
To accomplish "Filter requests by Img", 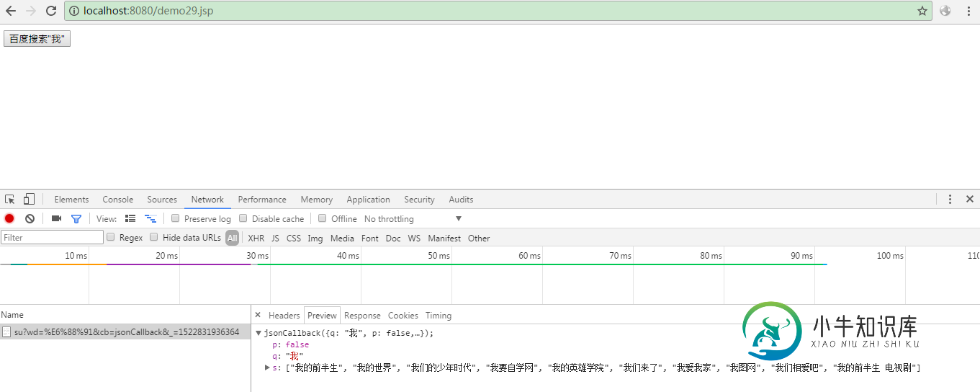I will pyautogui.click(x=315, y=238).
